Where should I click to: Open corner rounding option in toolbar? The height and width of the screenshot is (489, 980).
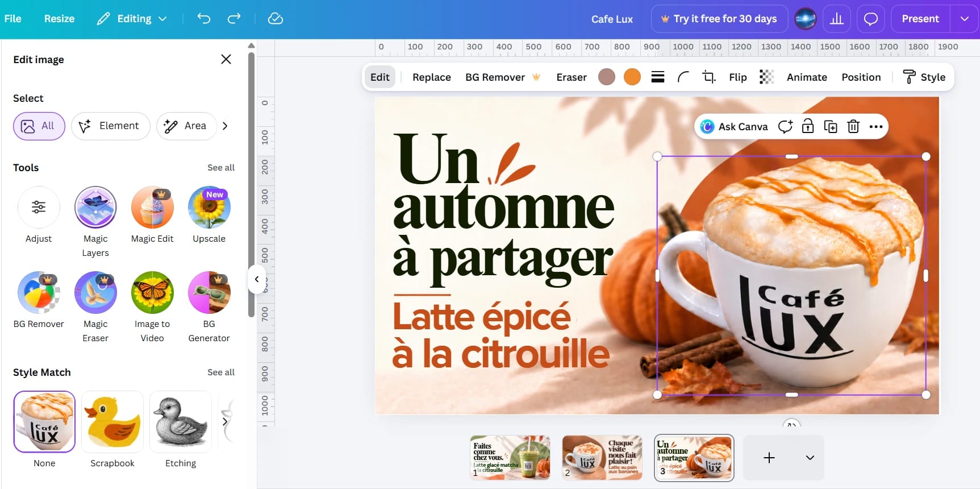[x=683, y=77]
